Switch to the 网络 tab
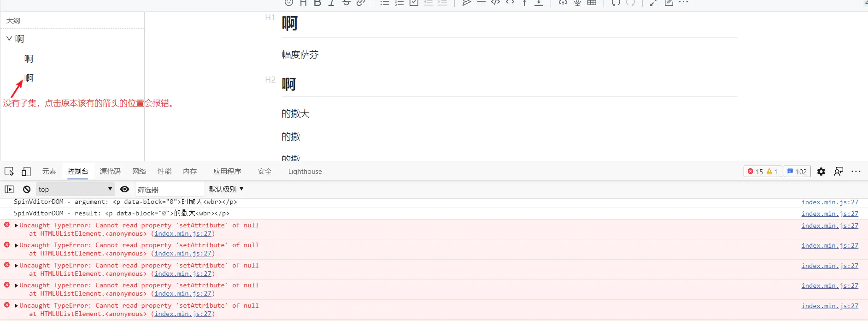 [139, 172]
